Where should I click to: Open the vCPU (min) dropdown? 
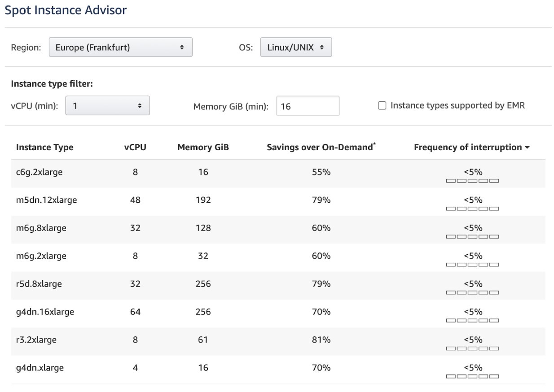[107, 106]
